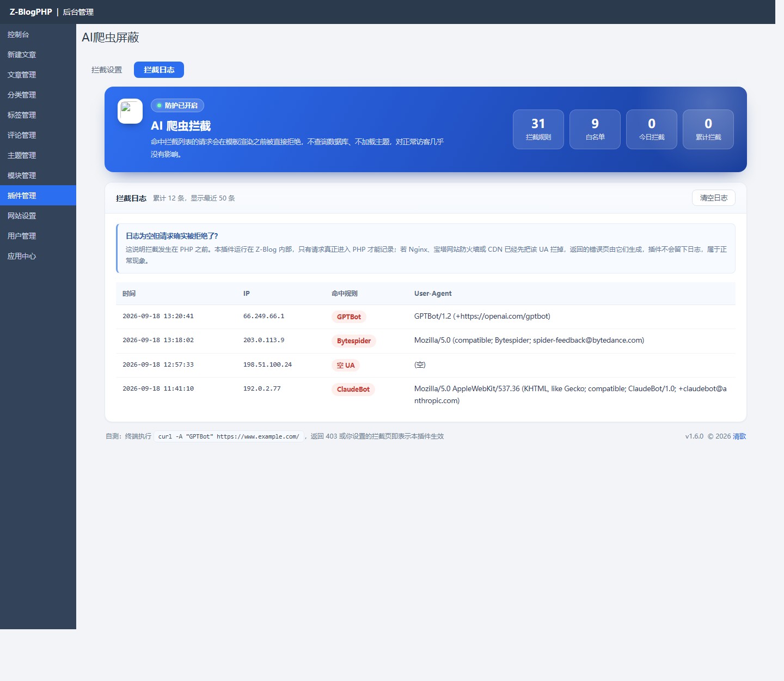
Task: Click the ClaudeBot rule tag
Action: (353, 390)
